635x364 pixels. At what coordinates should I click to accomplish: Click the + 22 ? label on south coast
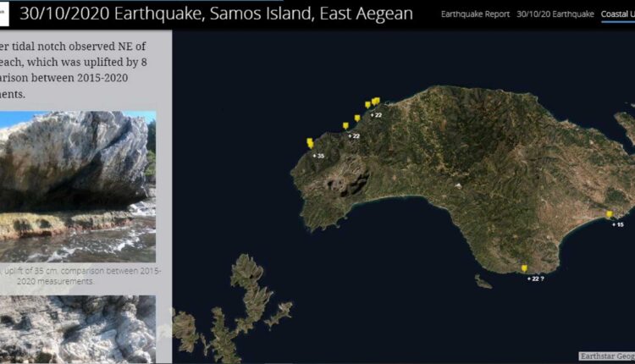point(534,278)
